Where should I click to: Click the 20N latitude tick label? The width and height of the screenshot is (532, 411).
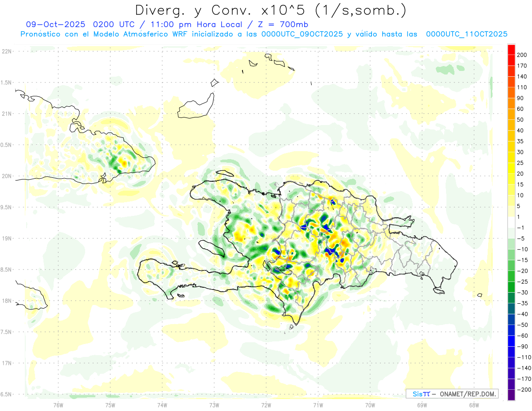(x=7, y=176)
